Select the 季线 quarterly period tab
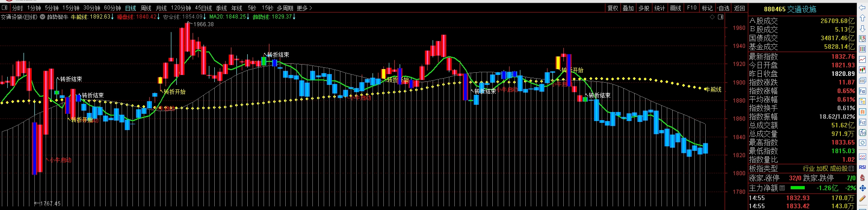This screenshot has width=868, height=210. (222, 8)
